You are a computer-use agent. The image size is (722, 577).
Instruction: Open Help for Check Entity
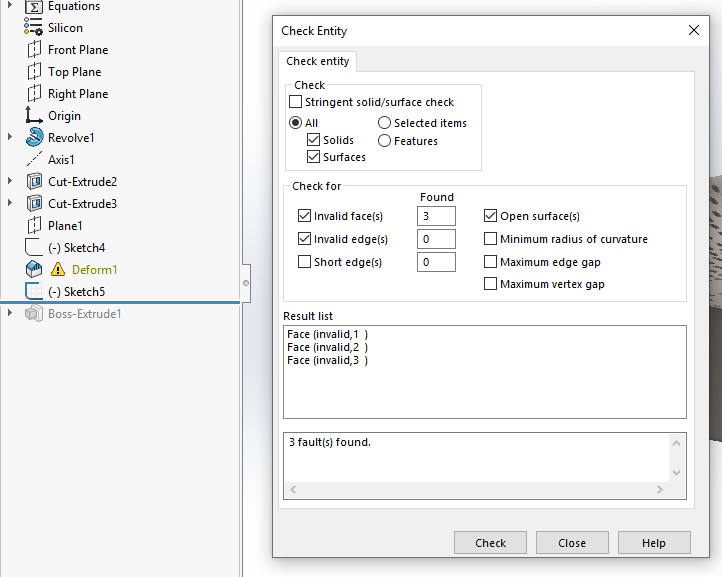click(654, 543)
